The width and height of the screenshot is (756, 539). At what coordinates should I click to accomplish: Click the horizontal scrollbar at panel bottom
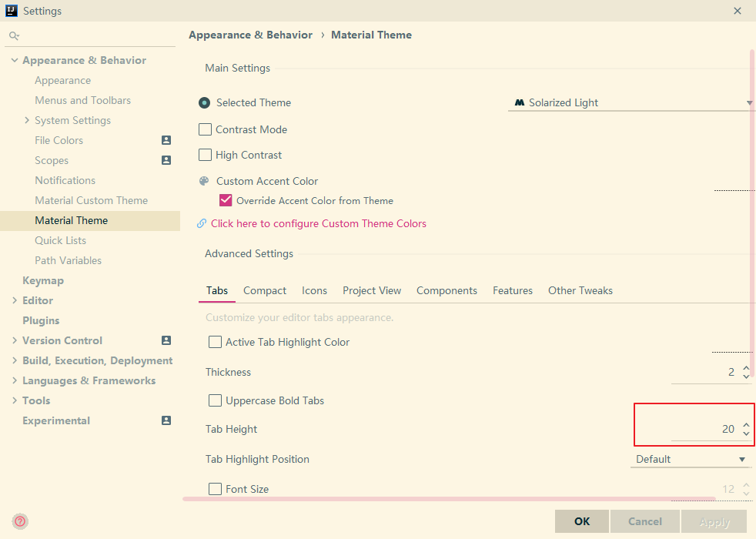pyautogui.click(x=449, y=499)
